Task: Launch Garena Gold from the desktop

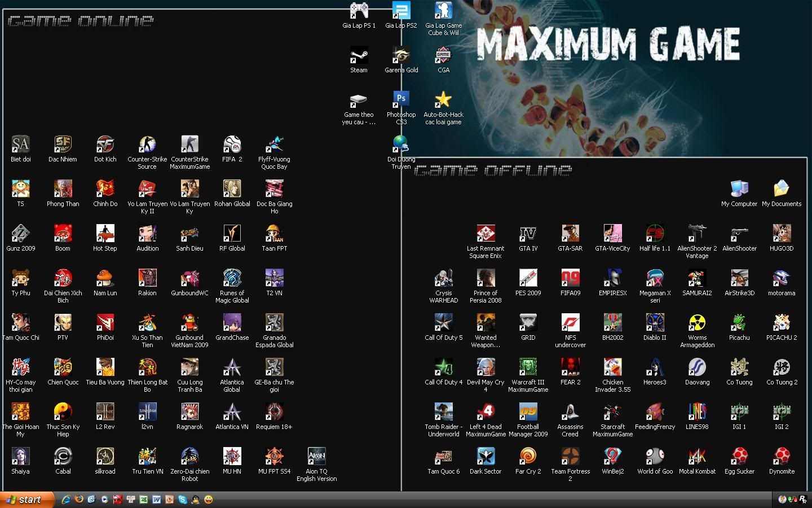Action: pyautogui.click(x=401, y=55)
